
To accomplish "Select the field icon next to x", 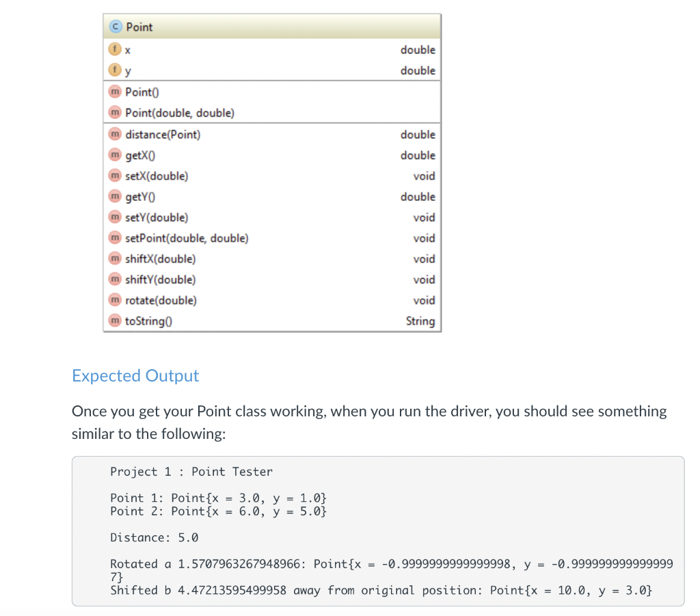I will click(114, 49).
